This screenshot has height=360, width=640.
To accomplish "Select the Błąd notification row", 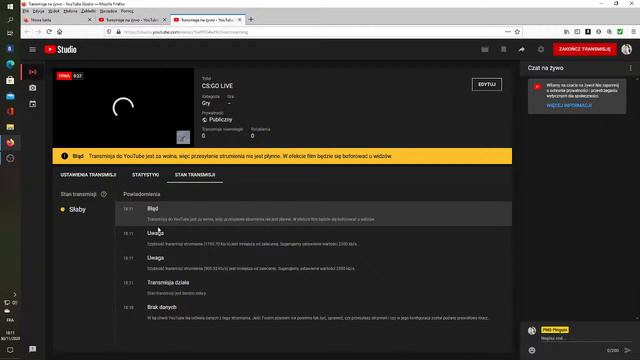I will pos(313,213).
